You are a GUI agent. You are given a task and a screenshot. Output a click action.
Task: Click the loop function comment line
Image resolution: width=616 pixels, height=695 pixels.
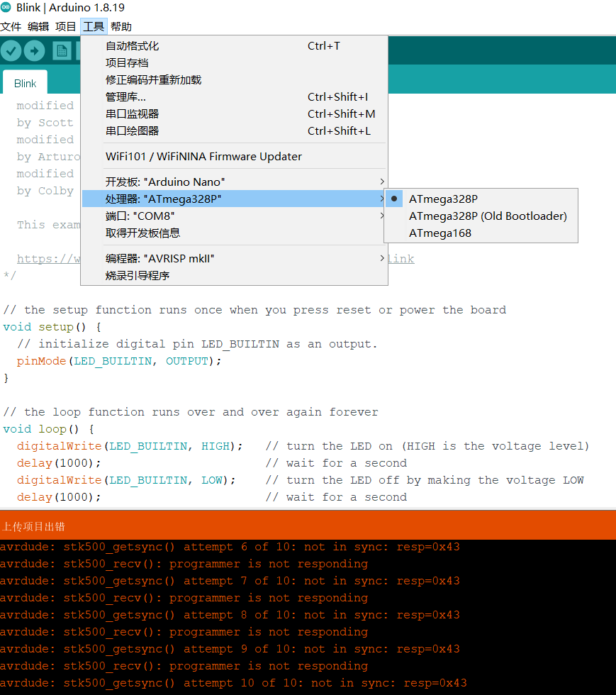(191, 412)
